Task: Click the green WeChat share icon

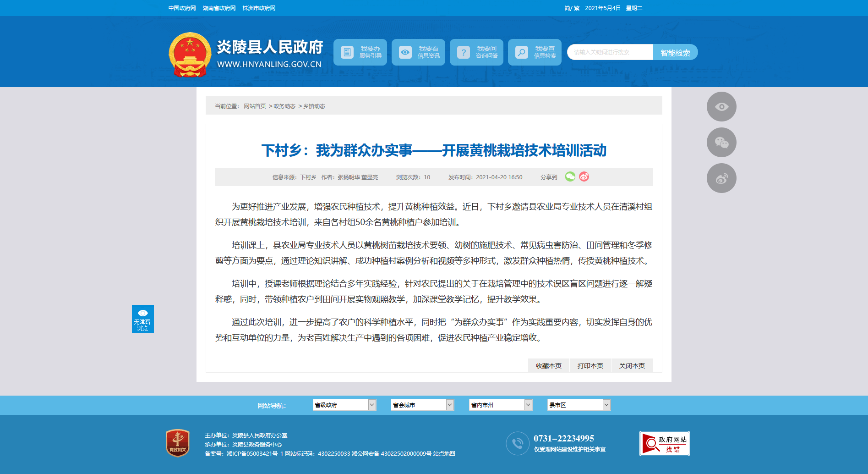Action: point(570,176)
